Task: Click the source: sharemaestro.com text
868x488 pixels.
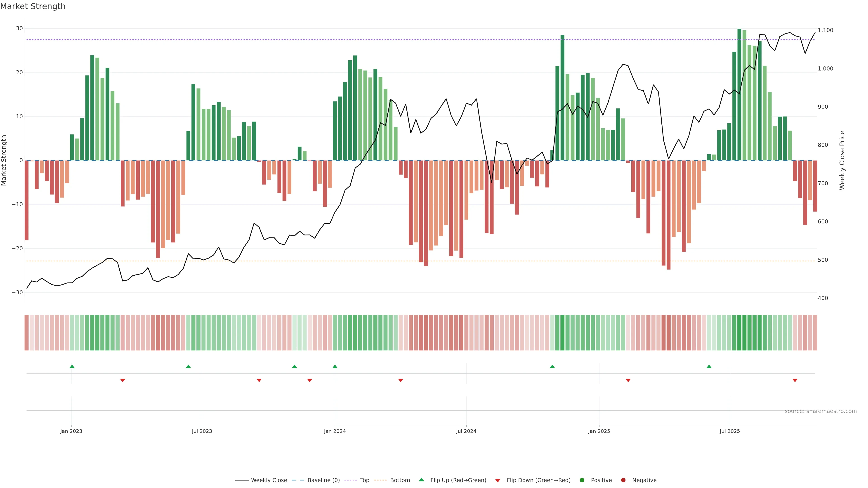Action: pos(821,411)
